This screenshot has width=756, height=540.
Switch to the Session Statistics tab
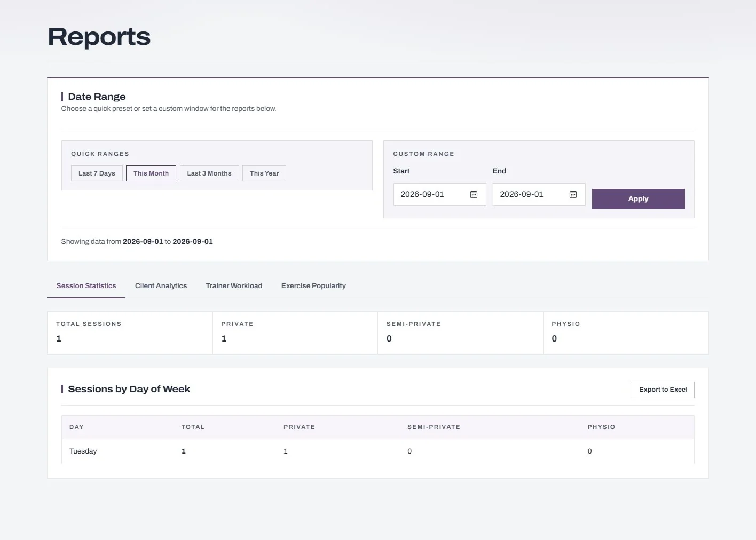coord(86,286)
